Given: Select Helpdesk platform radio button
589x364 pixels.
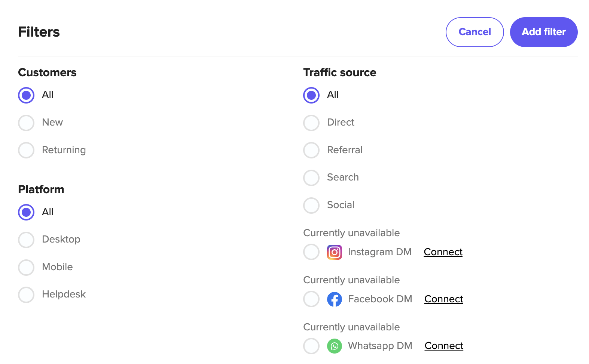Looking at the screenshot, I should coord(26,294).
